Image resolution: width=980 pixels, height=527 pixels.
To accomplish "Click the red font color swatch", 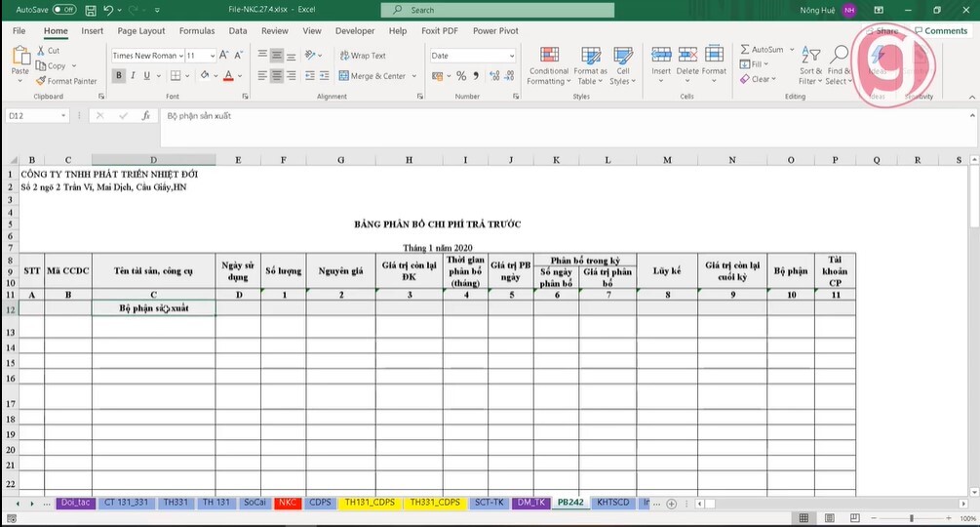I will click(x=228, y=76).
